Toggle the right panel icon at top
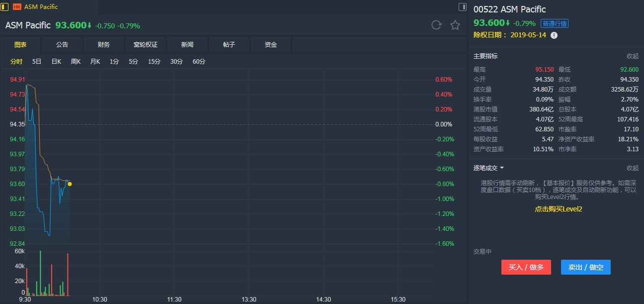The width and height of the screenshot is (644, 304). pyautogui.click(x=463, y=7)
